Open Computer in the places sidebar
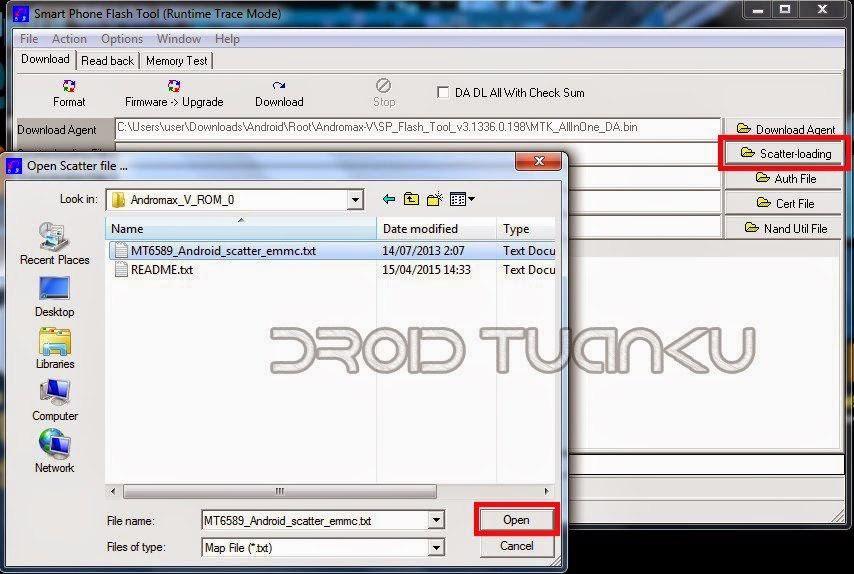This screenshot has width=854, height=574. click(x=54, y=400)
